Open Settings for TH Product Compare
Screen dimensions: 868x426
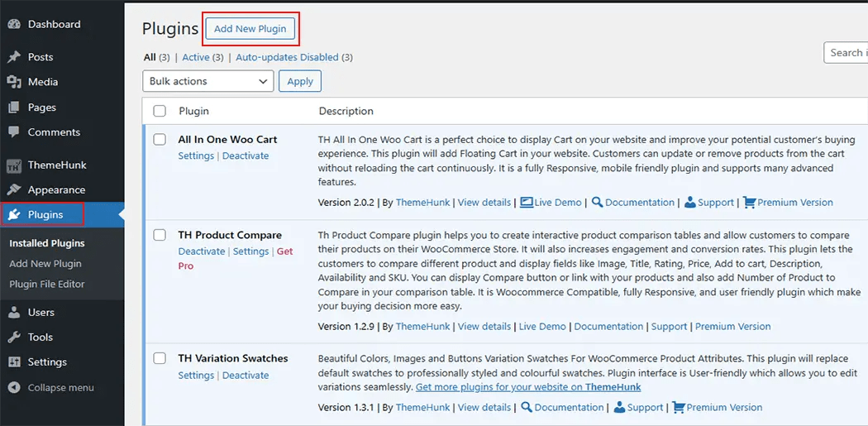point(250,251)
